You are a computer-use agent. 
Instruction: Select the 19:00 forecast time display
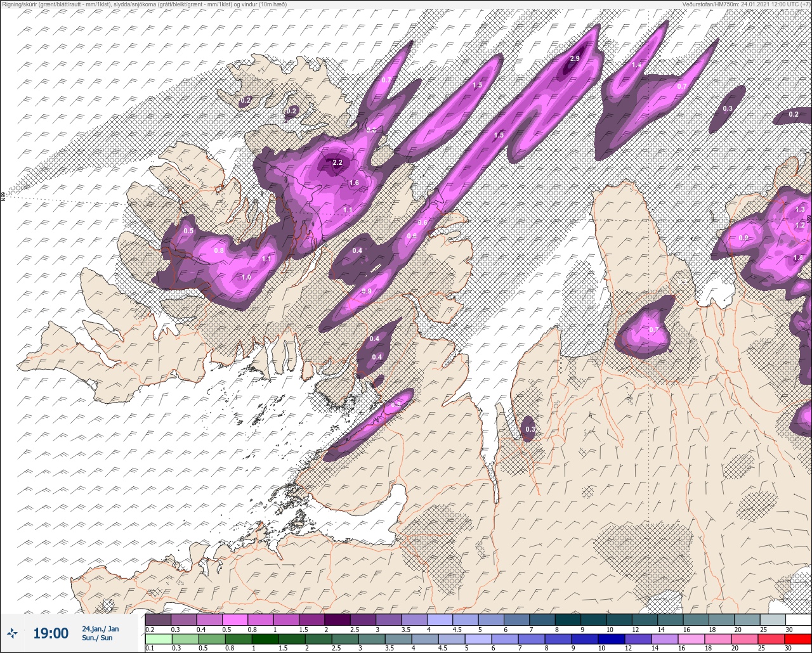[x=51, y=633]
